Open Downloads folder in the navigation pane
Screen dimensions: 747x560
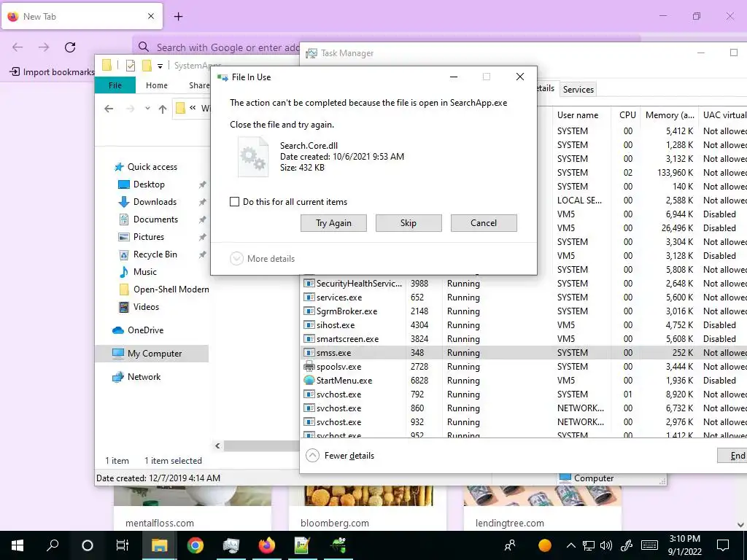click(x=155, y=202)
